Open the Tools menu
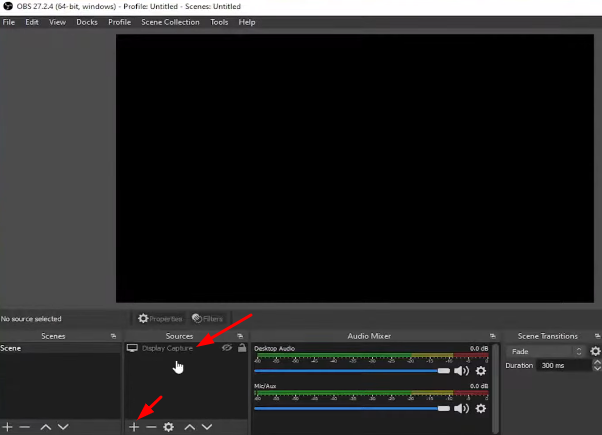 coord(219,22)
